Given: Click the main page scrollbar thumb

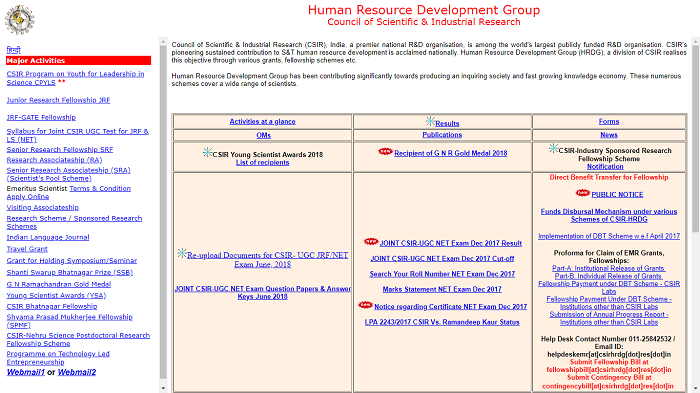Looking at the screenshot, I should (695, 138).
